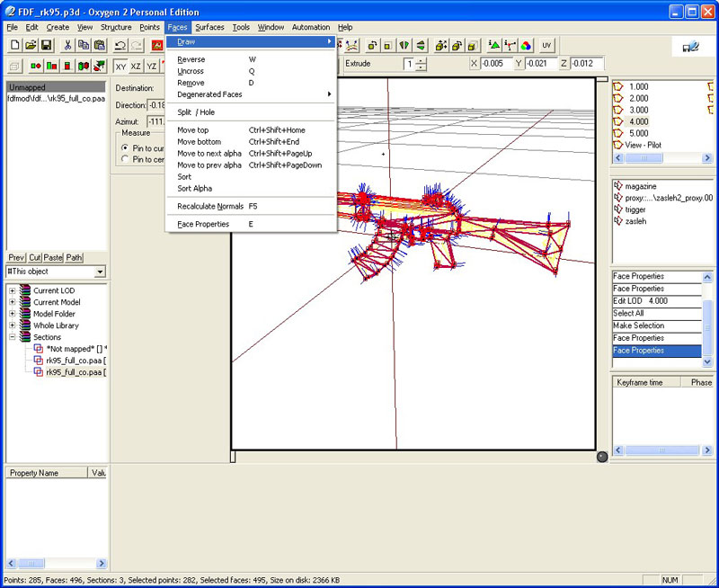The width and height of the screenshot is (719, 588).
Task: Click the New file toolbar icon
Action: coord(14,45)
